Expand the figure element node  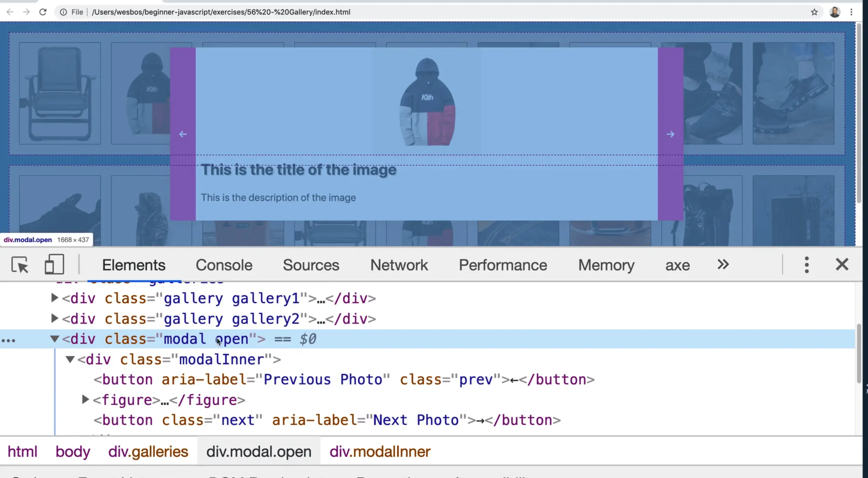85,400
